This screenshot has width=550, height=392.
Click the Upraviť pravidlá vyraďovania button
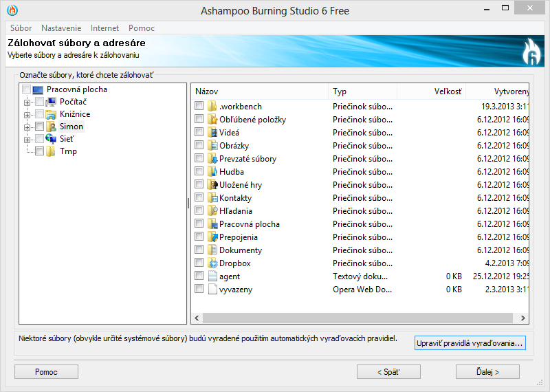point(470,343)
